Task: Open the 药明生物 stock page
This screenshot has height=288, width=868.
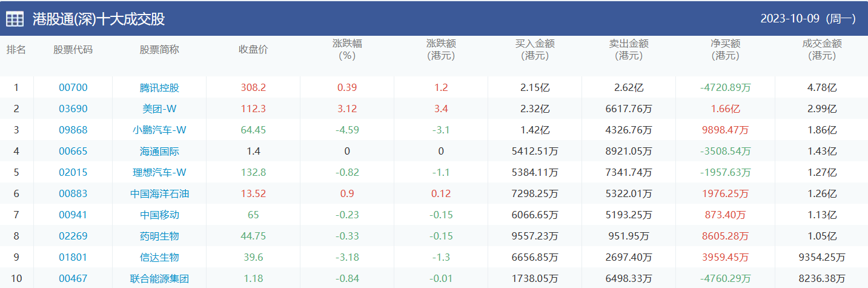Action: tap(159, 236)
